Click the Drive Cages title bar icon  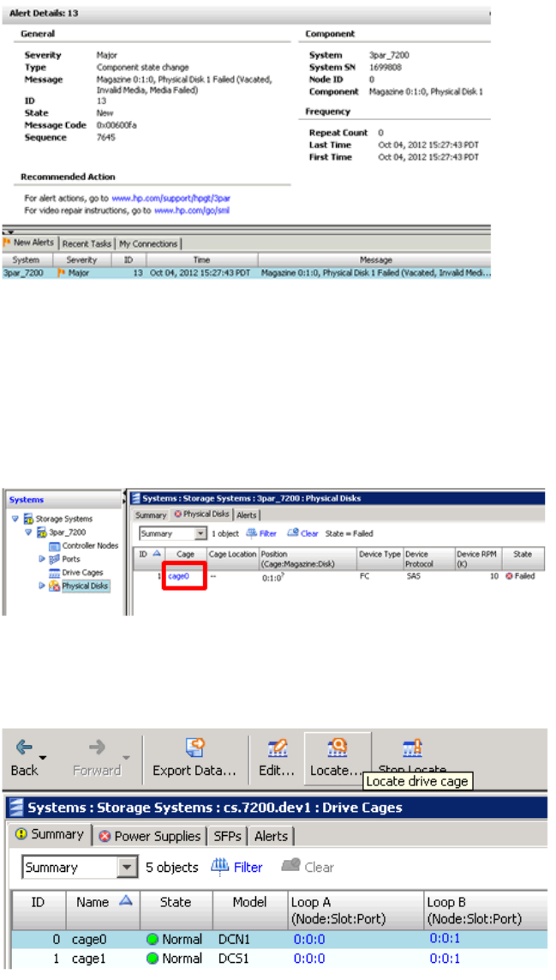[15, 808]
